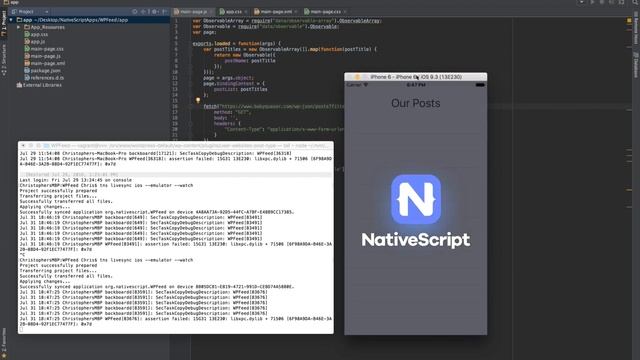Tap the NativeScript logo in simulator
The width and height of the screenshot is (640, 360).
click(x=416, y=199)
